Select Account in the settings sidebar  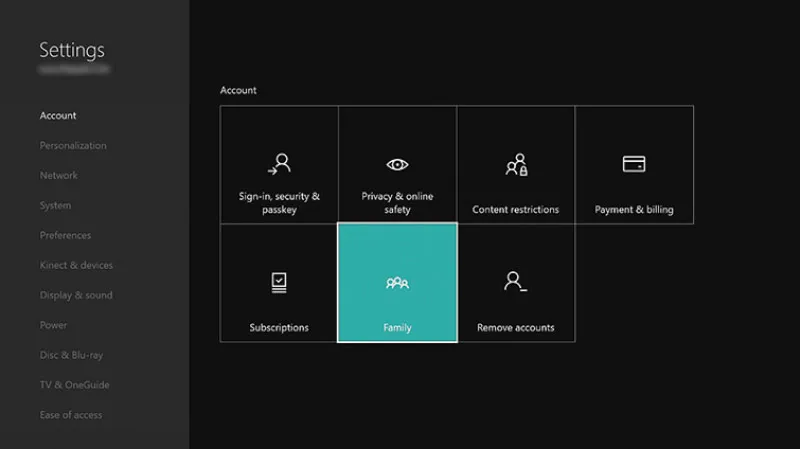point(58,116)
